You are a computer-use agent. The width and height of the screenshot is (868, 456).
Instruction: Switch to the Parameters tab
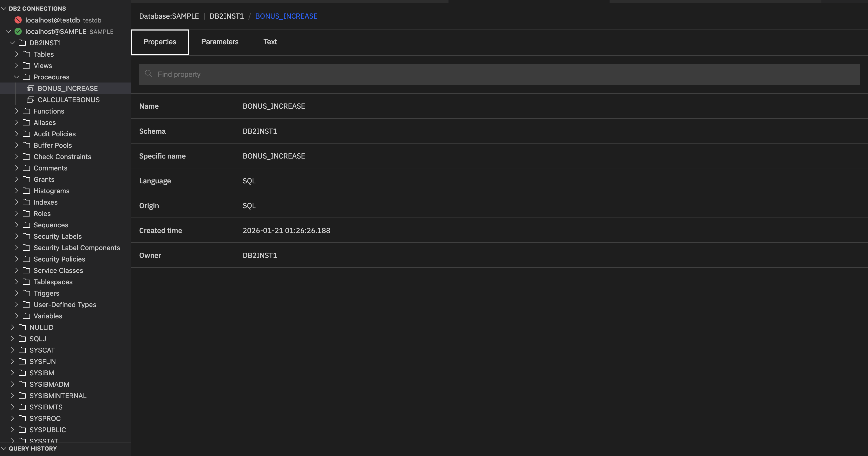click(220, 42)
